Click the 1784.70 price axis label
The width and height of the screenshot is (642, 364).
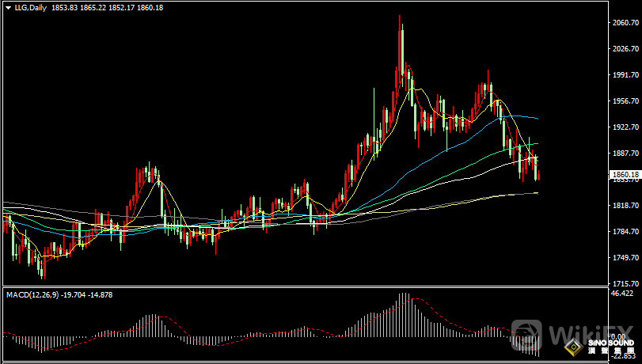click(626, 232)
